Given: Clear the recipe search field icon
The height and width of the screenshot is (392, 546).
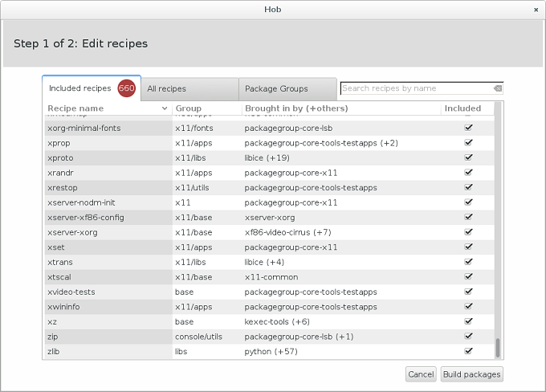Looking at the screenshot, I should point(497,88).
